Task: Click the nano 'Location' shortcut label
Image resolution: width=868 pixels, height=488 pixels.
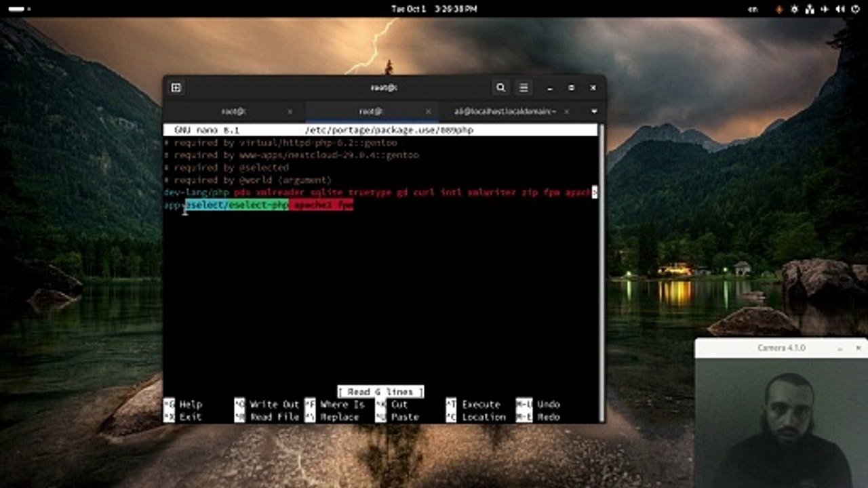Action: click(x=484, y=417)
